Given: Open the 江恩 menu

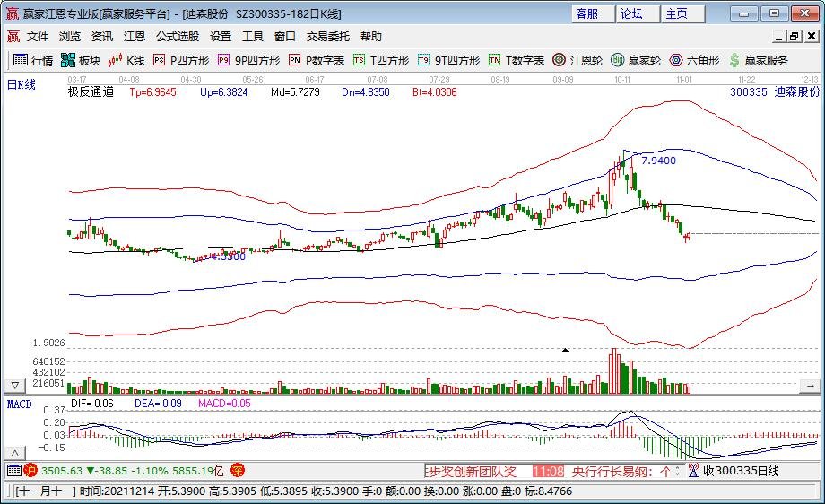Looking at the screenshot, I should (135, 36).
